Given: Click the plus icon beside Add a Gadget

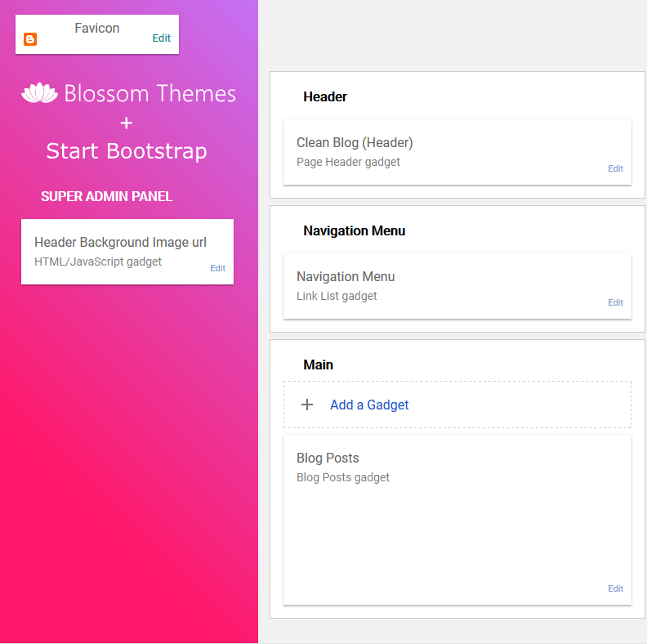Looking at the screenshot, I should tap(307, 405).
